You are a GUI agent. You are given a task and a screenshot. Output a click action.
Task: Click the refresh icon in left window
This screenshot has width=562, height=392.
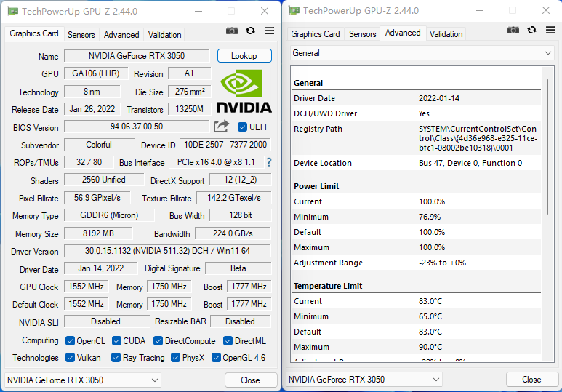251,31
